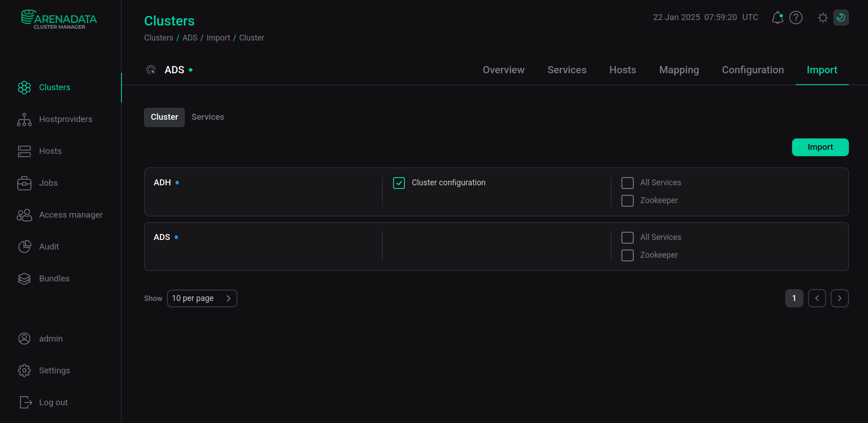Viewport: 868px width, 423px height.
Task: Open the help question mark menu
Action: [796, 18]
